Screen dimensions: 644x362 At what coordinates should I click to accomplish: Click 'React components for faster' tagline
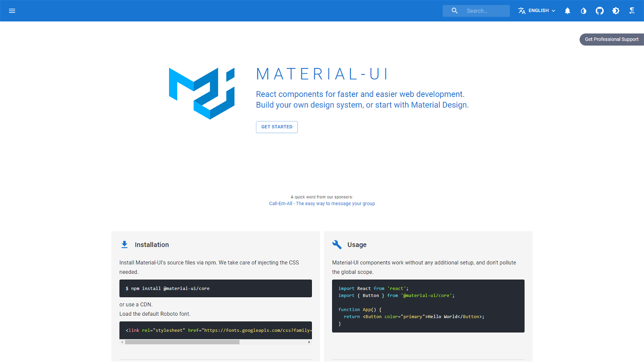pyautogui.click(x=360, y=94)
